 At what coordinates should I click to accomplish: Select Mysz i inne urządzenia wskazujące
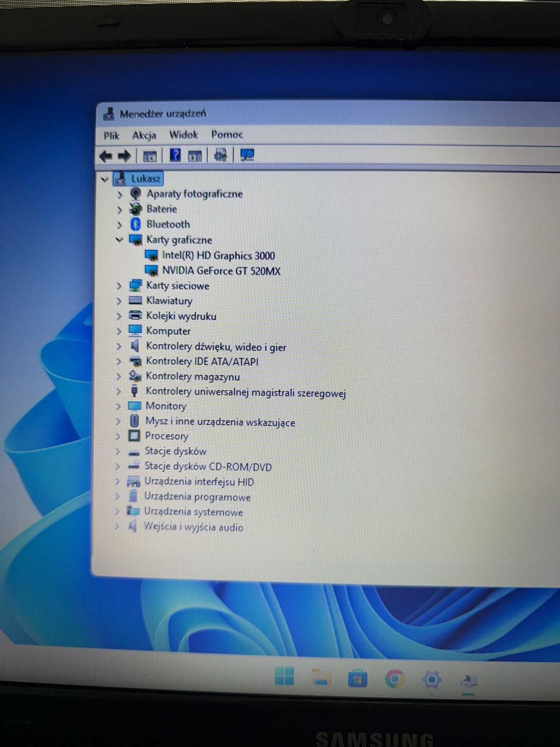tap(220, 422)
